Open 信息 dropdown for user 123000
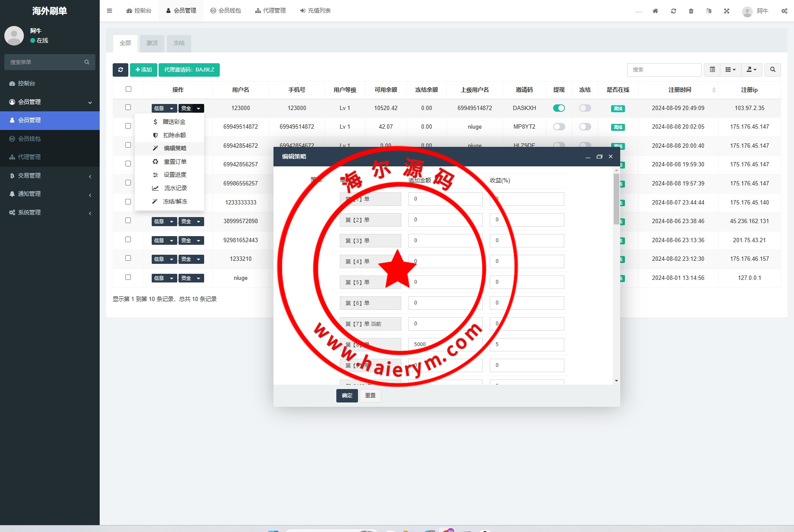 [164, 108]
